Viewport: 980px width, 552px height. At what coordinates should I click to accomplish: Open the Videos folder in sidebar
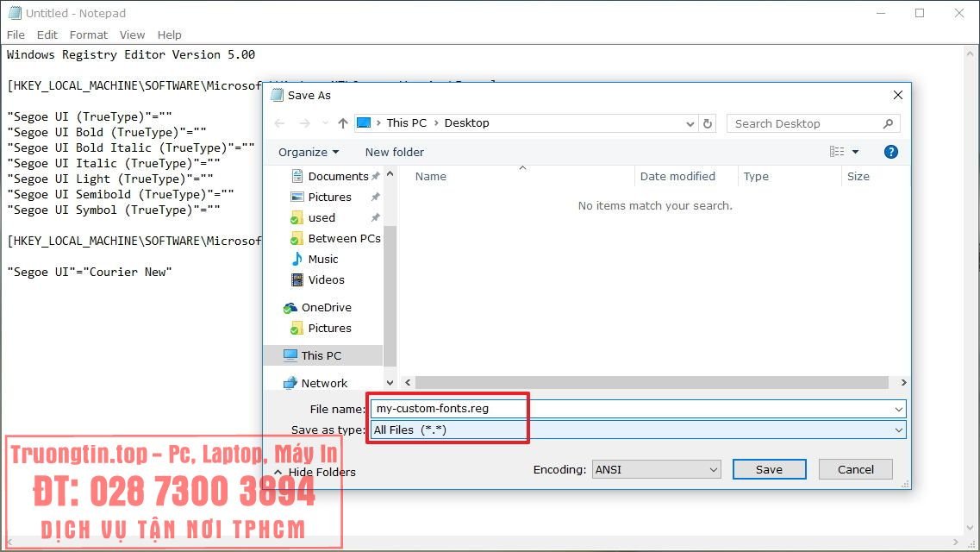pos(326,279)
